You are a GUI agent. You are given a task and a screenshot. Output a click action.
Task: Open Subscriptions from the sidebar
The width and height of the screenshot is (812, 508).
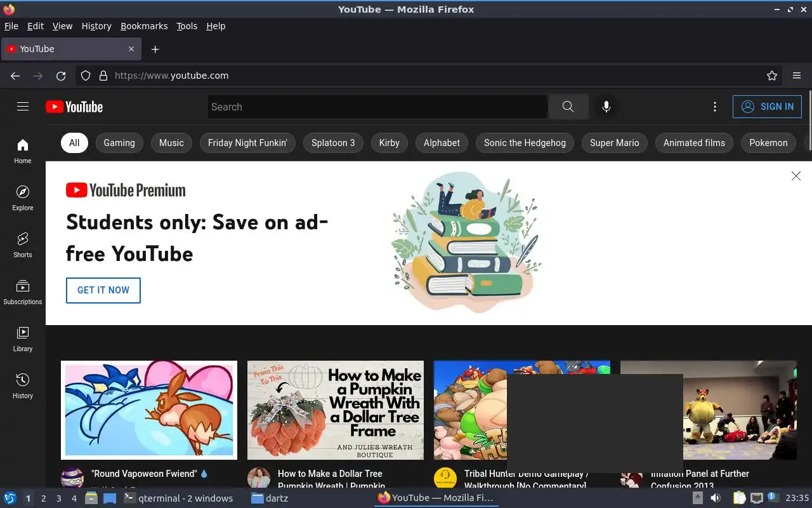tap(23, 292)
